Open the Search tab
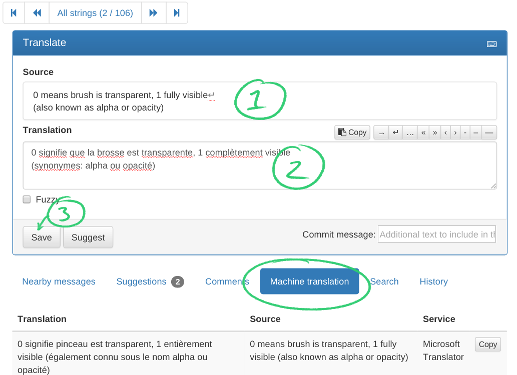Screen dimensions: 517x375 click(384, 281)
